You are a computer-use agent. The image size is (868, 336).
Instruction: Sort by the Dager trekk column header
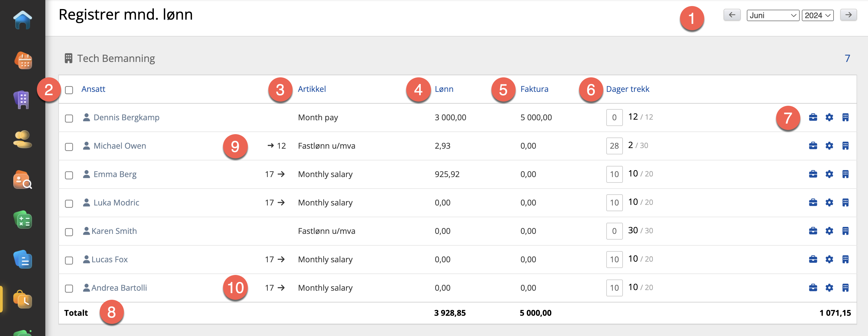coord(627,89)
